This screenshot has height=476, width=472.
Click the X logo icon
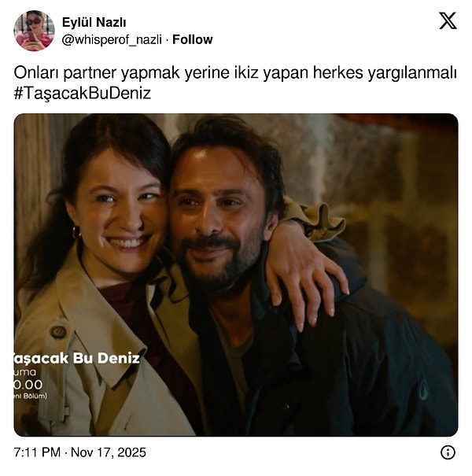448,20
